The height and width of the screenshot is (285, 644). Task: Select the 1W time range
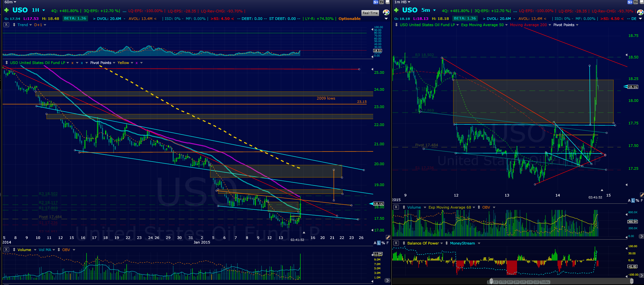click(530, 282)
